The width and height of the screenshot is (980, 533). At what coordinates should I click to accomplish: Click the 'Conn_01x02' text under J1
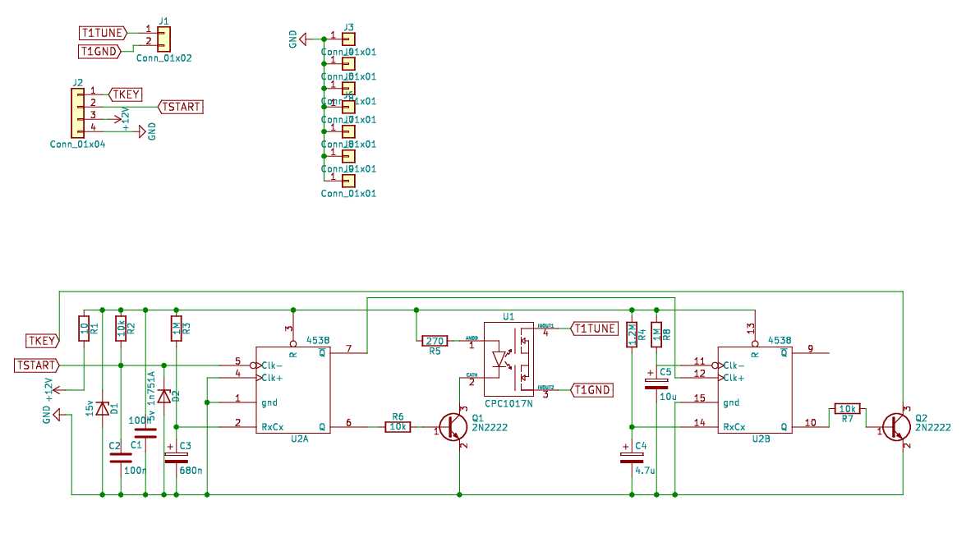(163, 58)
